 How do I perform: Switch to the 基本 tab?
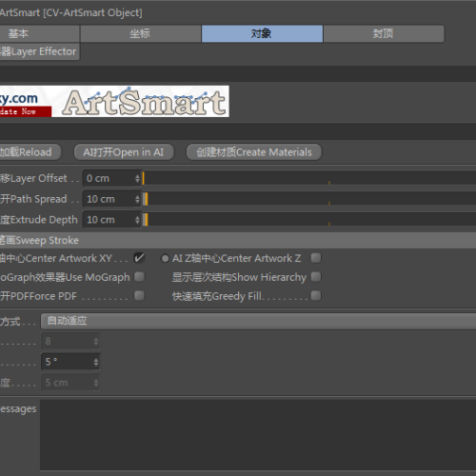click(x=39, y=33)
